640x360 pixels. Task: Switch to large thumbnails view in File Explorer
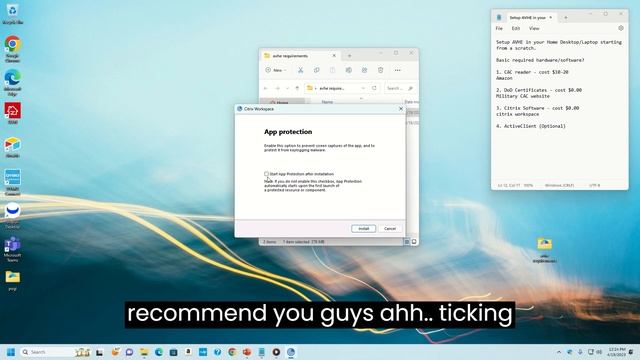tap(414, 242)
